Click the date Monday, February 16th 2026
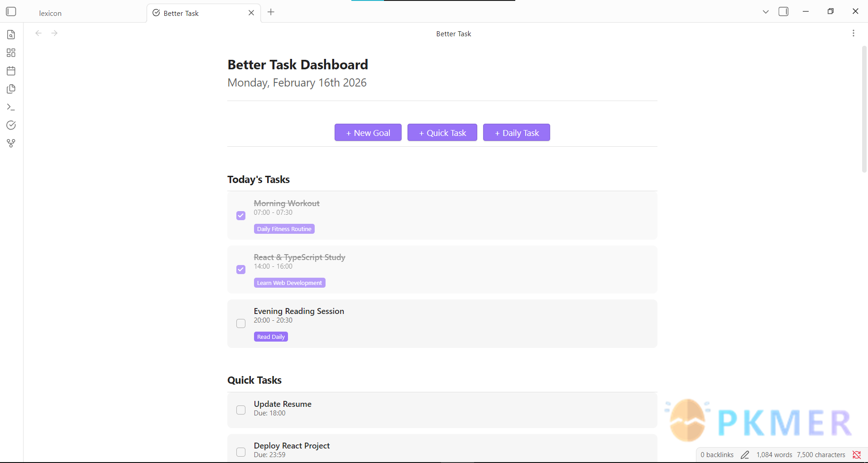 tap(297, 82)
